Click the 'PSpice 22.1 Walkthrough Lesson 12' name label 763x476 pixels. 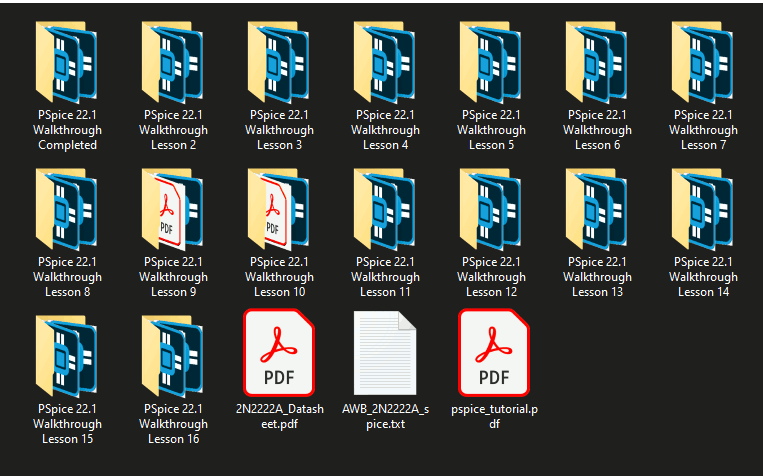pos(491,277)
